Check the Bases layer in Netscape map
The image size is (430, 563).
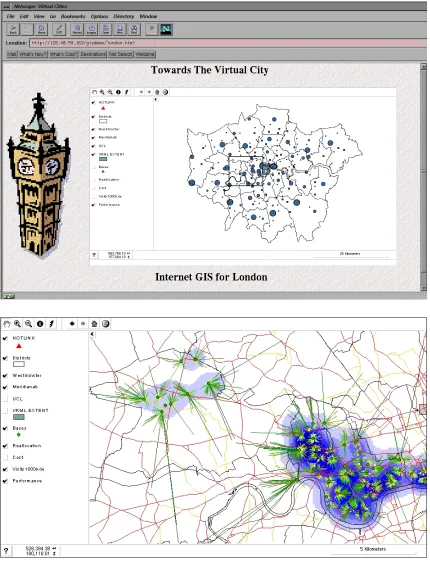click(x=94, y=167)
